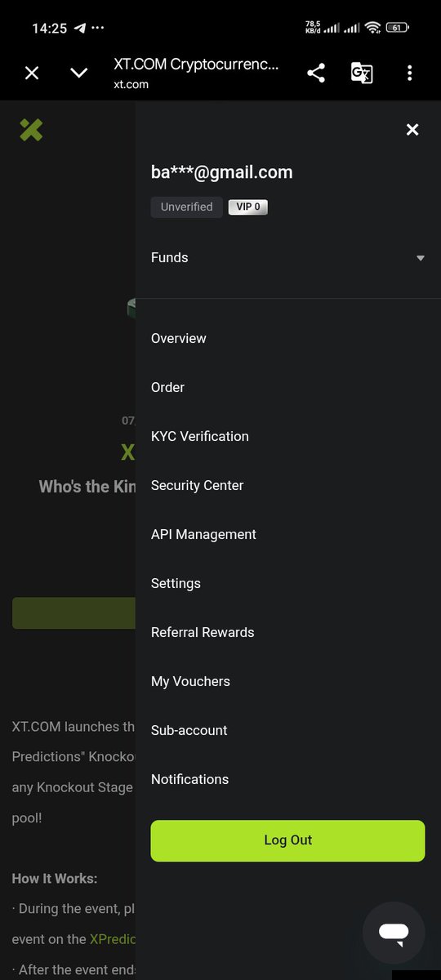Tap the Unverified status badge

tap(186, 207)
